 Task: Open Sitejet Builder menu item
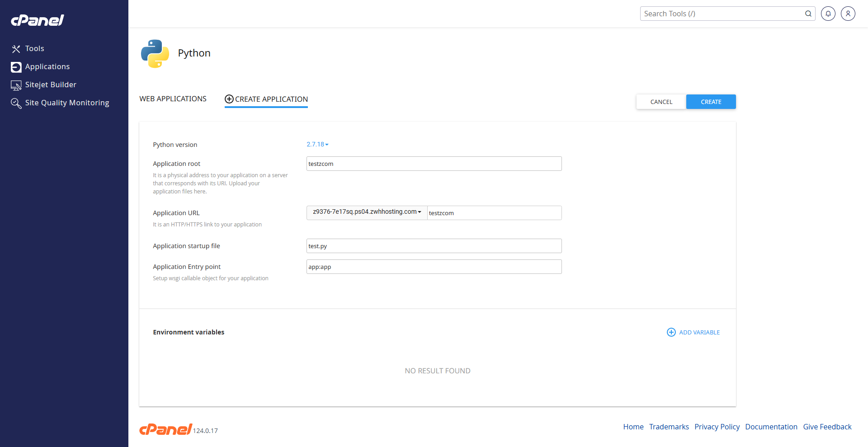point(51,85)
